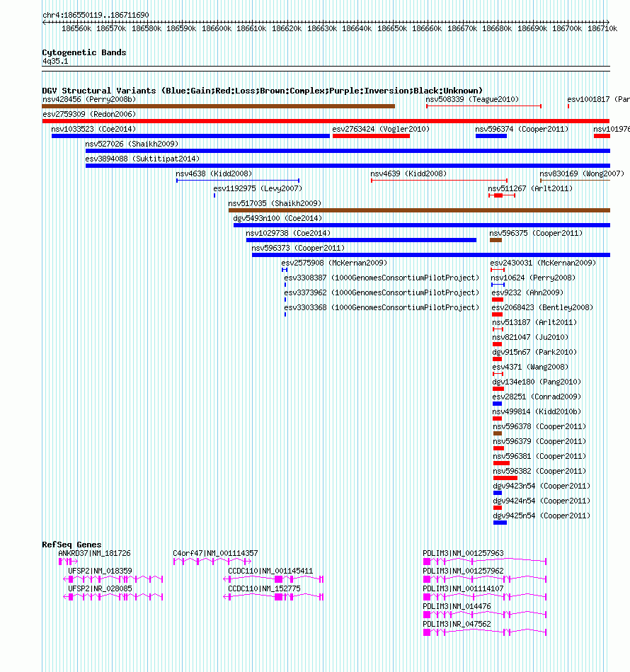
Task: Select PDLIM3|NR_047562 transcript label
Action: click(457, 624)
